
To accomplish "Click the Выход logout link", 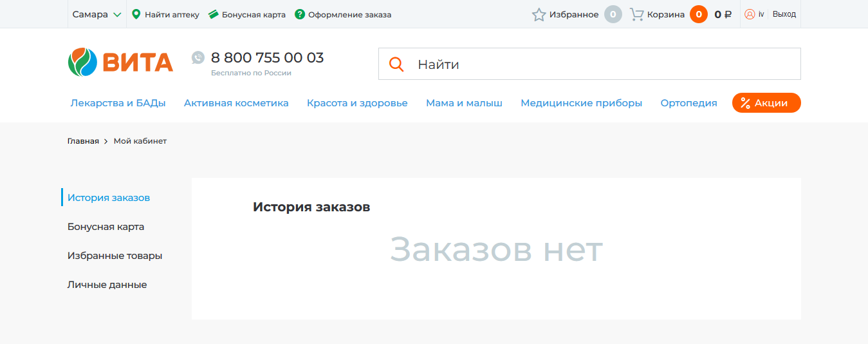I will (784, 14).
